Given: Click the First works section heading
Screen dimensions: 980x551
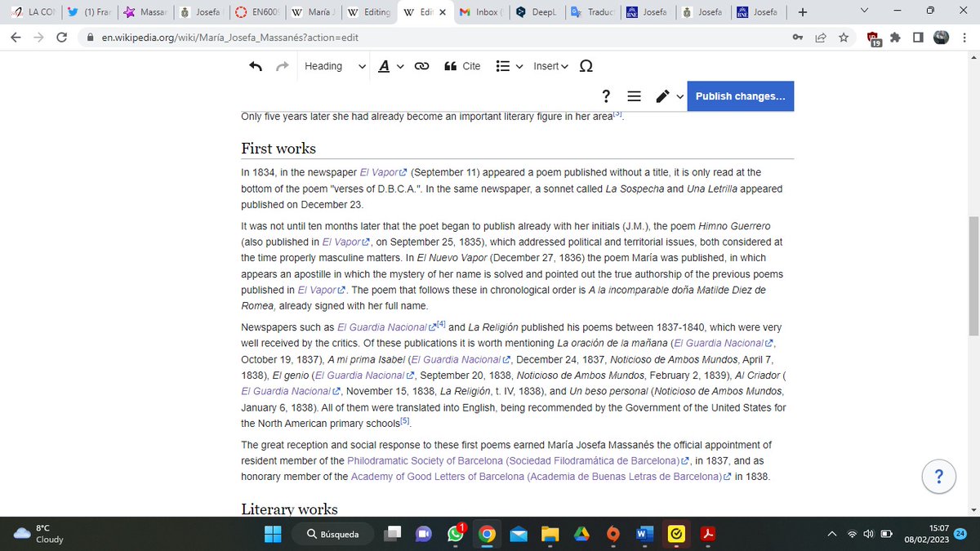Looking at the screenshot, I should tap(278, 148).
